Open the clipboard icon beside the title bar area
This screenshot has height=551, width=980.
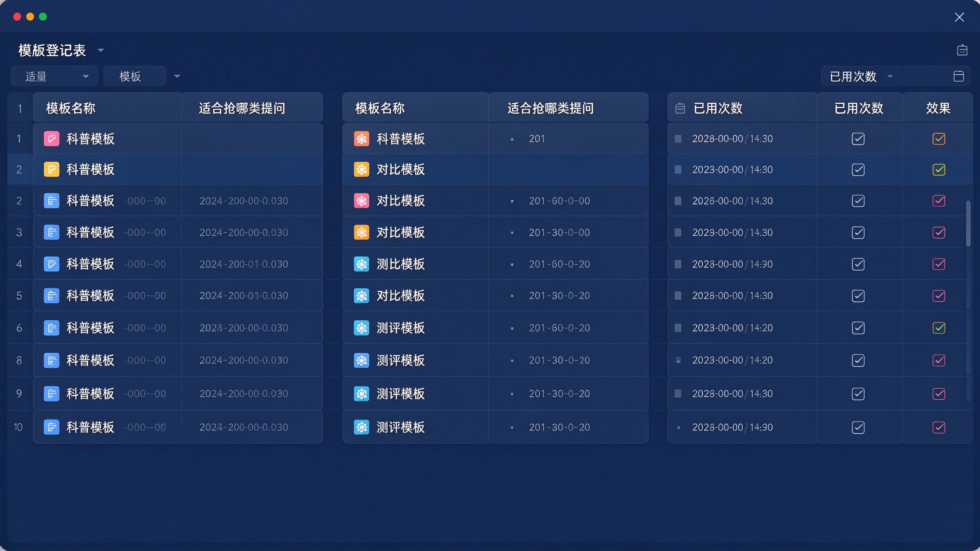tap(962, 50)
